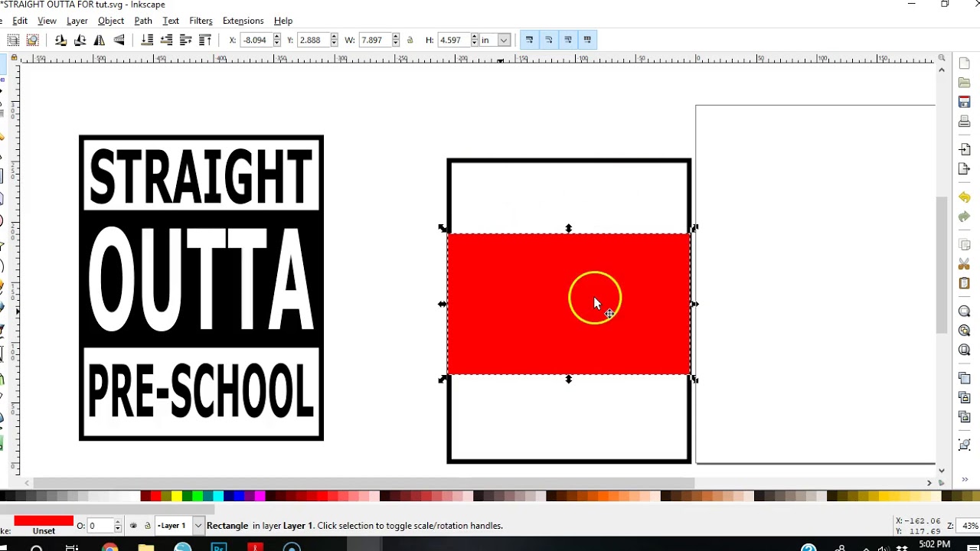Open the Object menu
The width and height of the screenshot is (980, 551).
(x=111, y=21)
